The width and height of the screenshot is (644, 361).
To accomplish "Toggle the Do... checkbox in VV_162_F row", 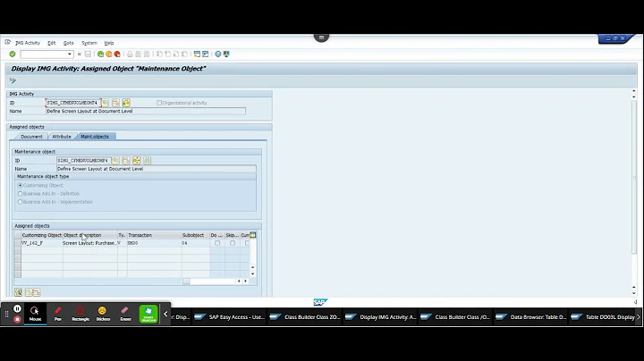I will [217, 243].
